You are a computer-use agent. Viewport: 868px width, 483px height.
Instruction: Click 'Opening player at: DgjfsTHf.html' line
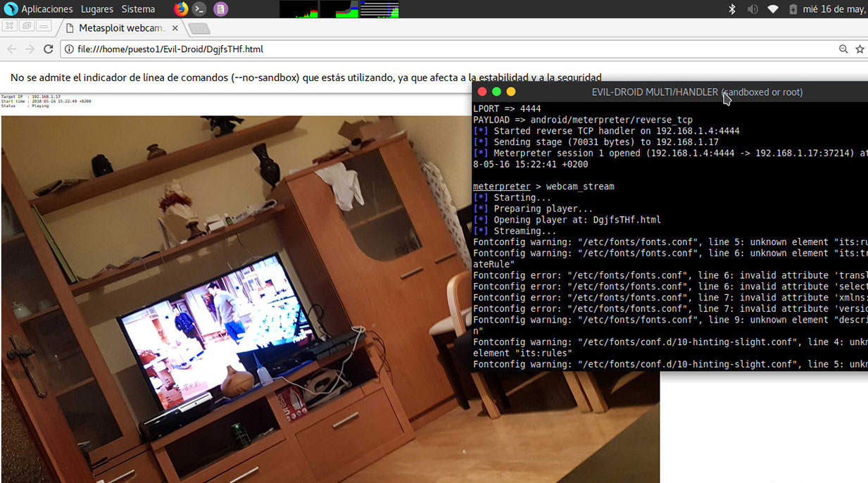click(567, 220)
